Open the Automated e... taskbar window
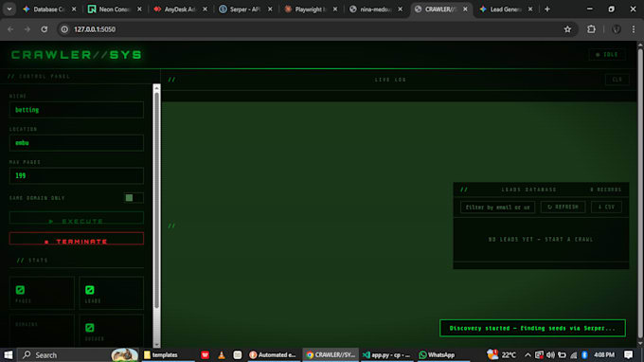Screen dimensions: 644x362 (x=273, y=354)
